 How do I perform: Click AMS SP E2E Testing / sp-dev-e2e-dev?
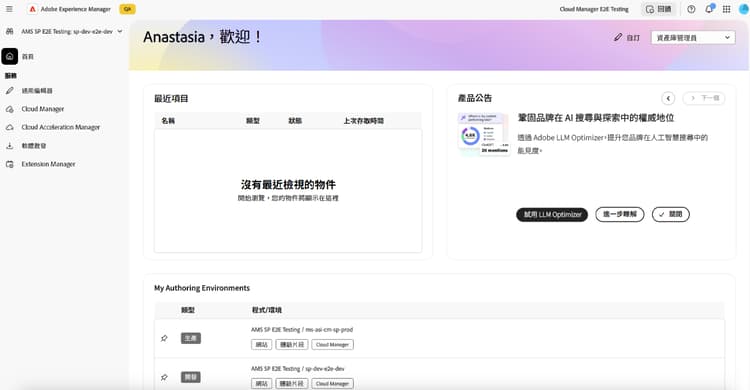point(298,368)
